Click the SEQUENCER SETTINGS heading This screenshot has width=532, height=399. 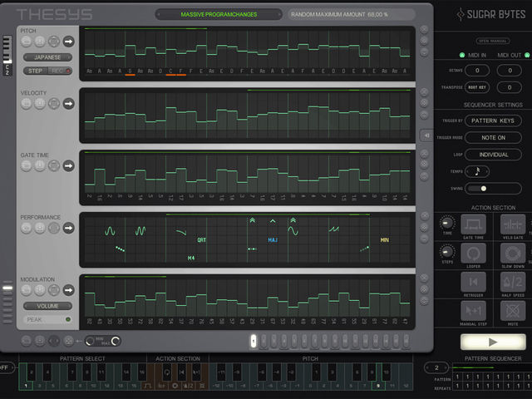[x=493, y=105]
